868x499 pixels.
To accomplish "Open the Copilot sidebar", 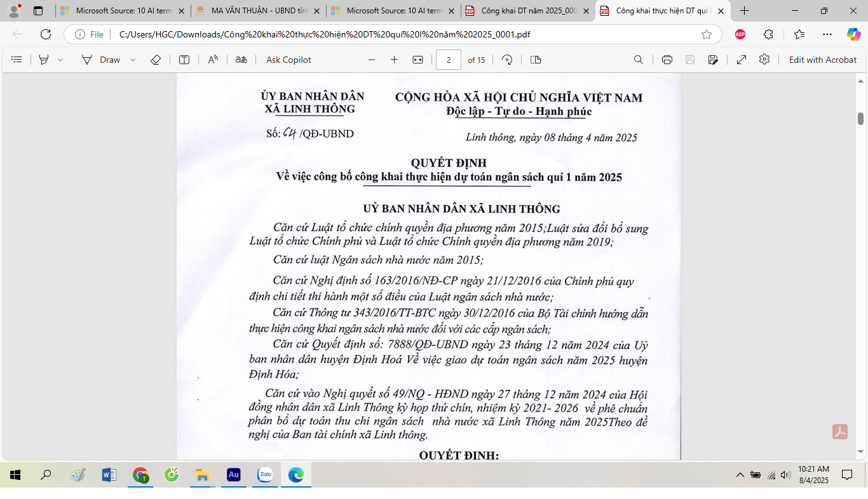I will pyautogui.click(x=853, y=34).
